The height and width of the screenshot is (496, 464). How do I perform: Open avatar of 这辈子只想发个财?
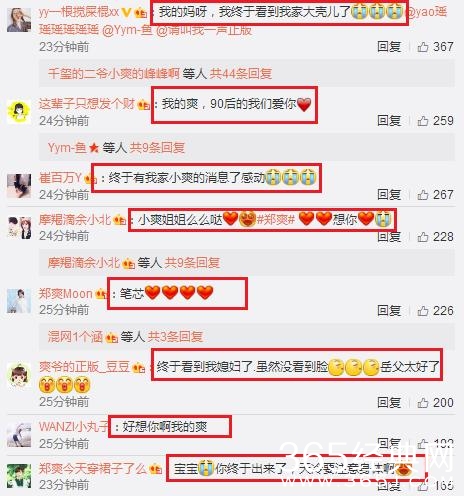coord(19,112)
